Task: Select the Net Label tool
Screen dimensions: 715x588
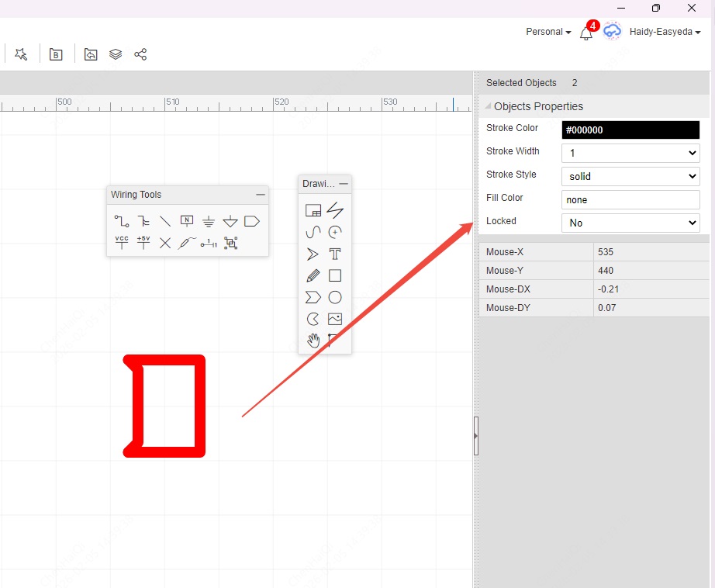Action: point(187,222)
